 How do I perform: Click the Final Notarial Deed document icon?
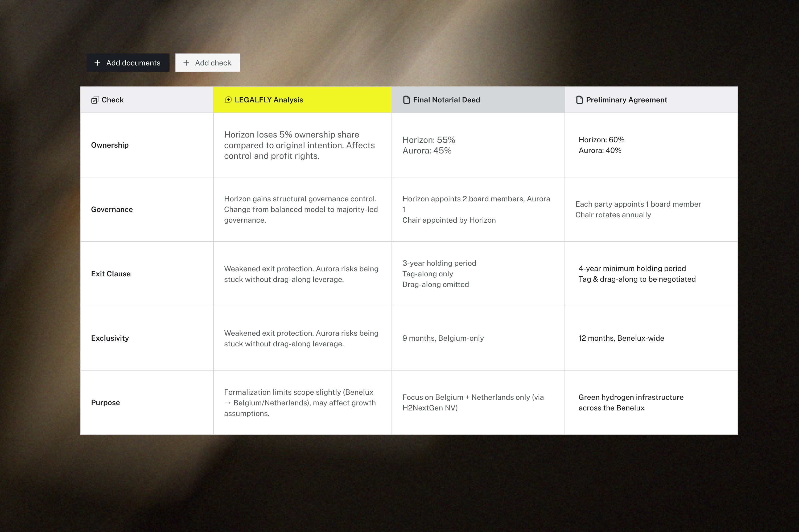click(x=406, y=100)
